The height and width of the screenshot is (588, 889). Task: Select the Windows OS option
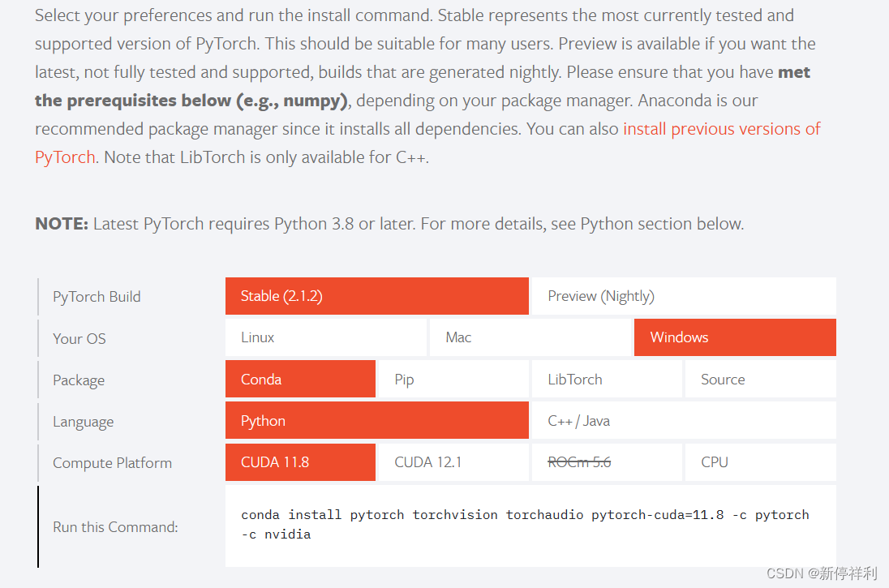[x=734, y=337]
